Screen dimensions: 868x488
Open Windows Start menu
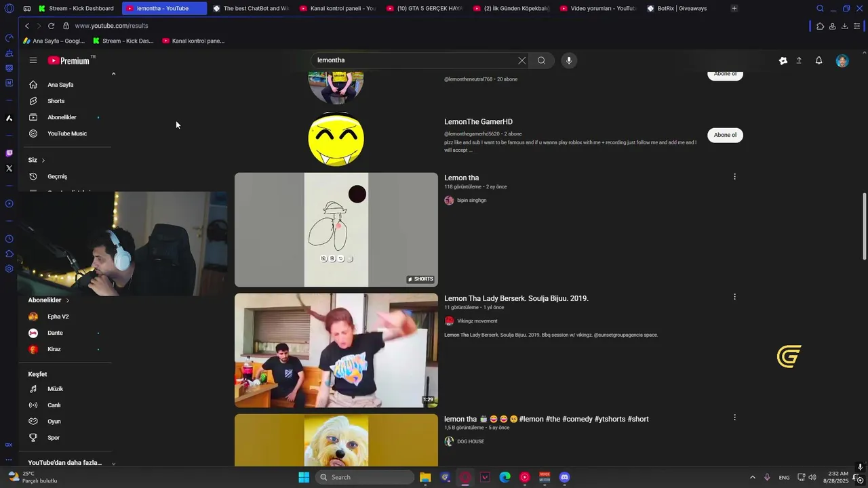(304, 477)
